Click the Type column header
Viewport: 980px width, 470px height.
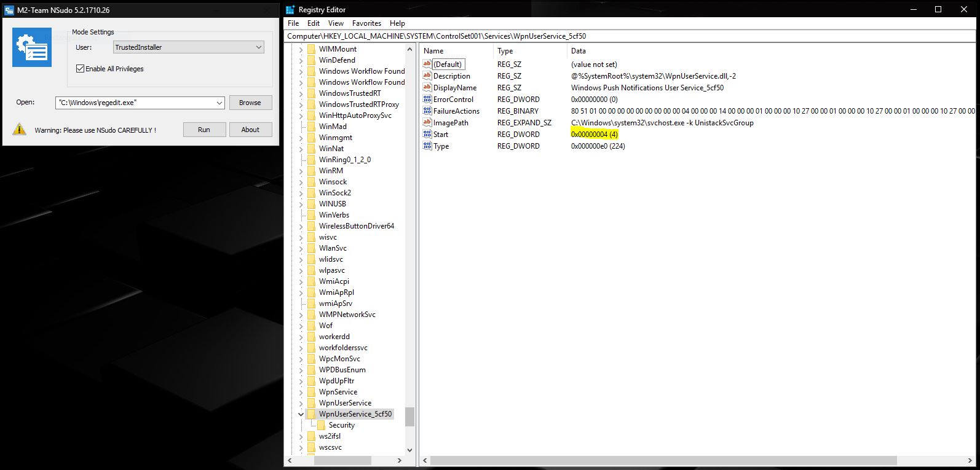click(x=531, y=51)
